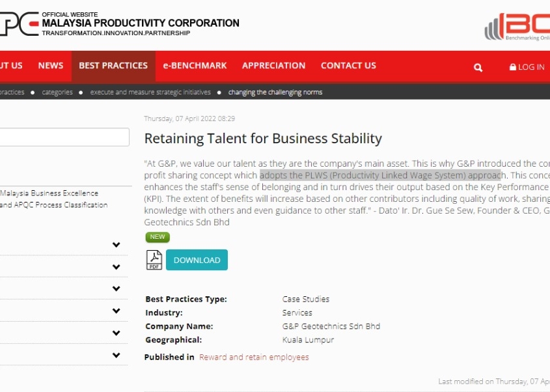Open the NEWS menu item
Image resolution: width=550 pixels, height=392 pixels.
(x=51, y=66)
